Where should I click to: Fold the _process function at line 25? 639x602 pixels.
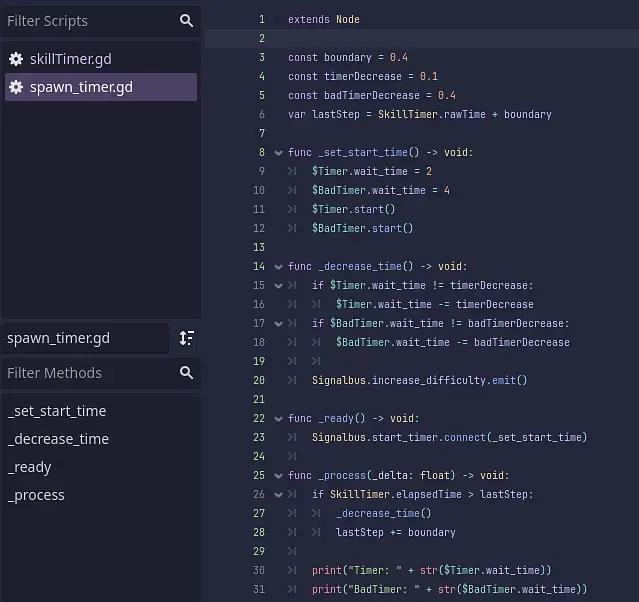[x=277, y=476]
